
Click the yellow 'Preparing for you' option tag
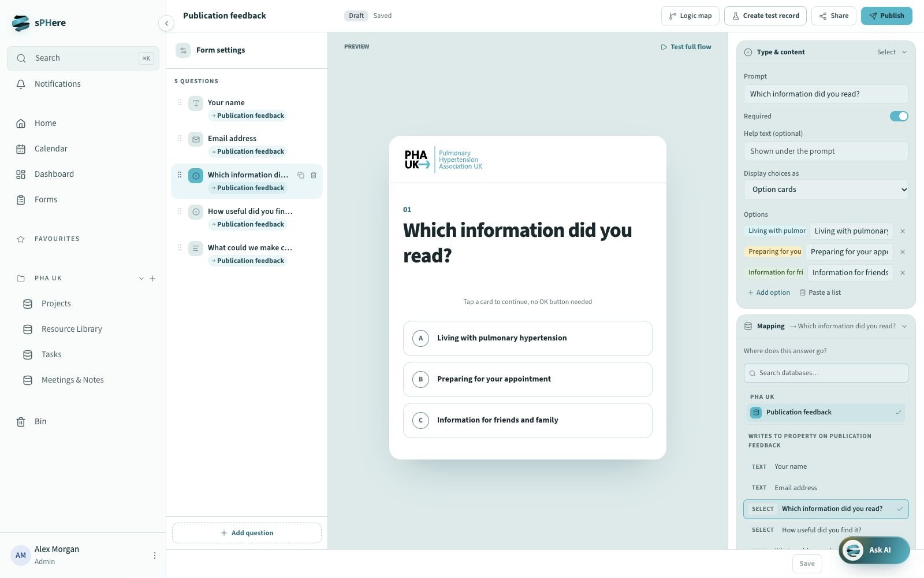pyautogui.click(x=774, y=252)
